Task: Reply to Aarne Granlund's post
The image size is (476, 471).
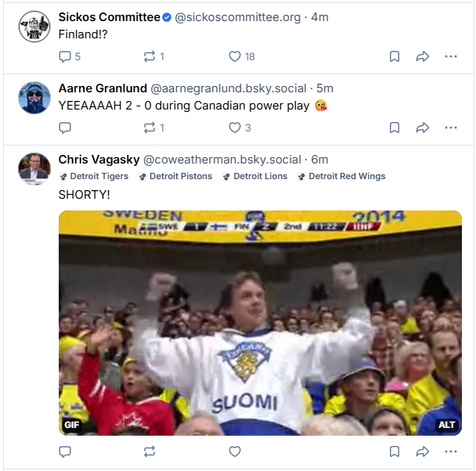Action: pos(65,128)
